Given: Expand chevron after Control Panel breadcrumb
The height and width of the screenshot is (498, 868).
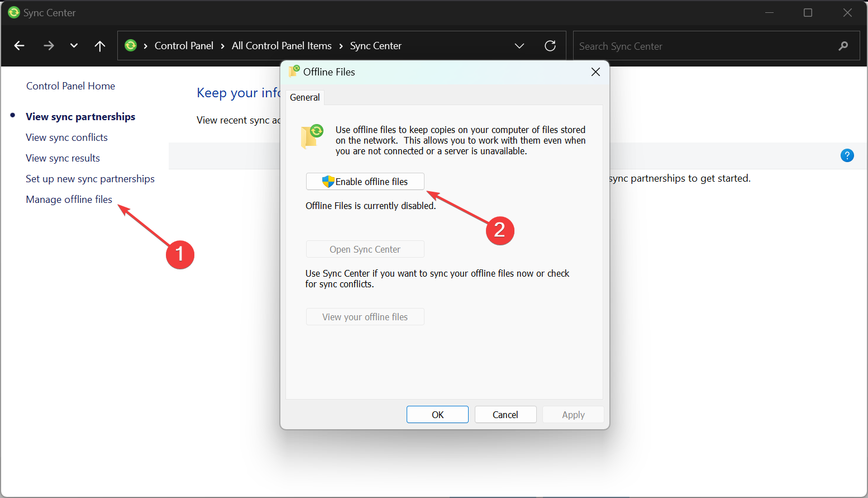Looking at the screenshot, I should [x=222, y=46].
